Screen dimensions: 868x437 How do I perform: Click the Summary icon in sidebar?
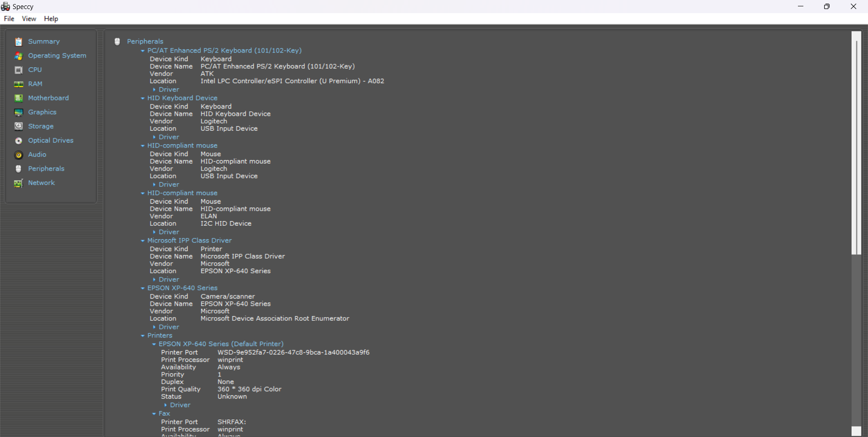tap(19, 42)
